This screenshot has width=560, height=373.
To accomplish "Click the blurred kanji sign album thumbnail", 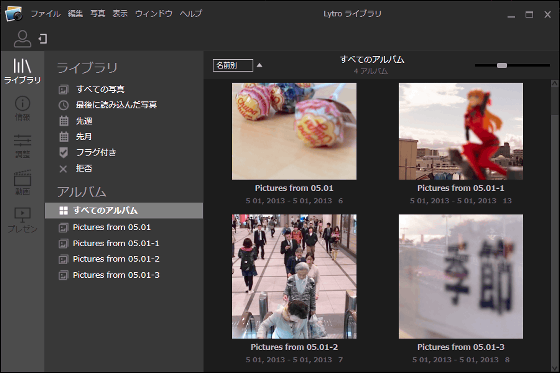I will 461,277.
